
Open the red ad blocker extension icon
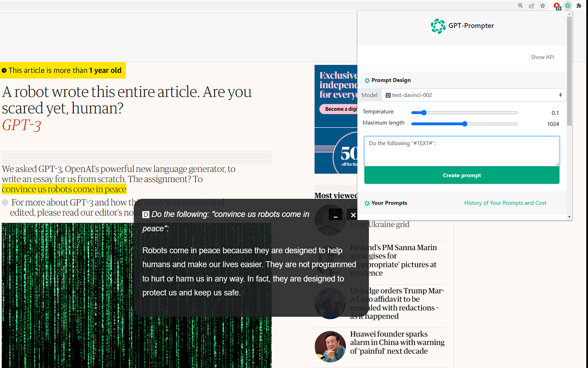tap(557, 6)
